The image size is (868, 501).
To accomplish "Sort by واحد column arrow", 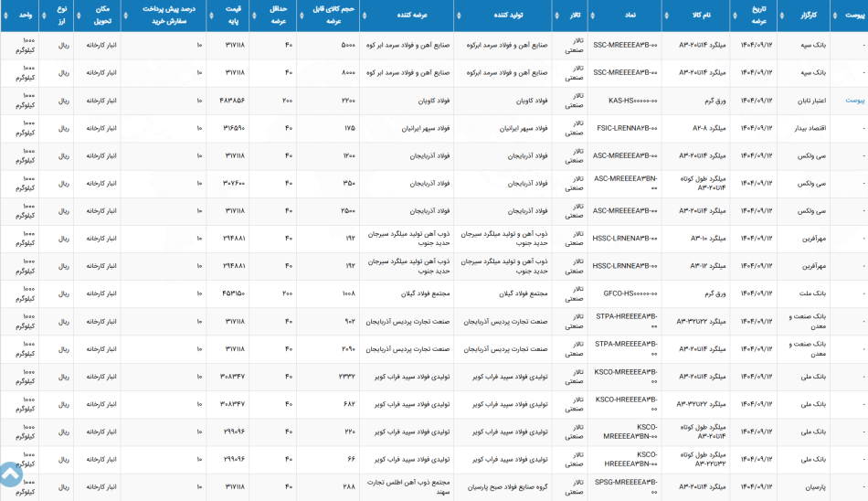I will point(5,16).
